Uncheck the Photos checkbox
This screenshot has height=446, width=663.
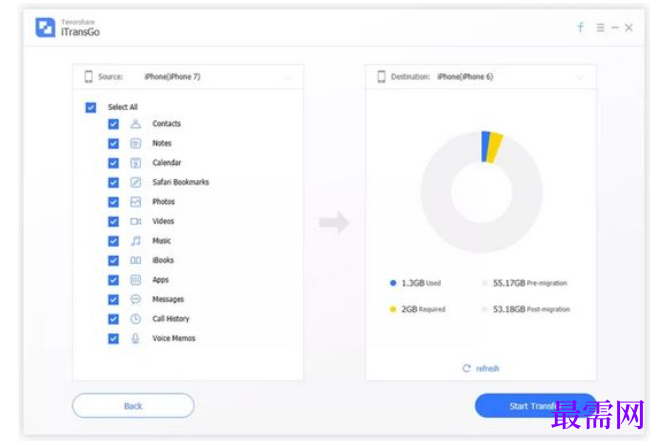click(x=113, y=202)
